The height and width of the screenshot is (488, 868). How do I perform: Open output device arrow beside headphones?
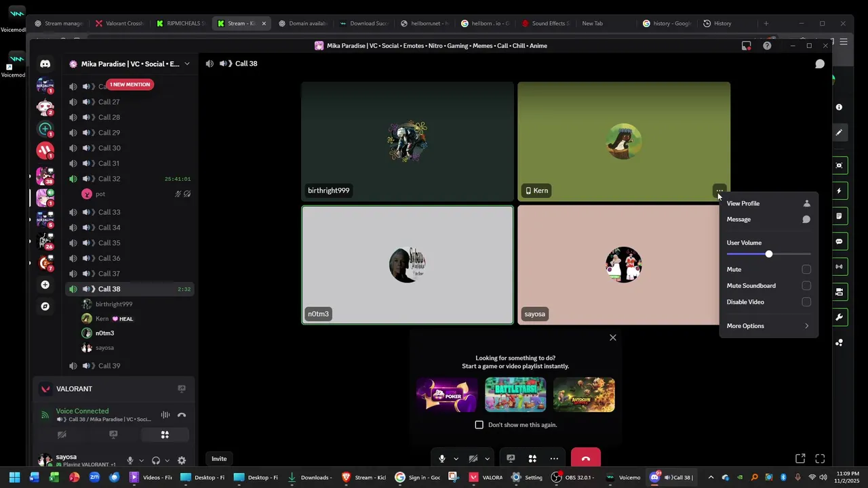point(167,461)
